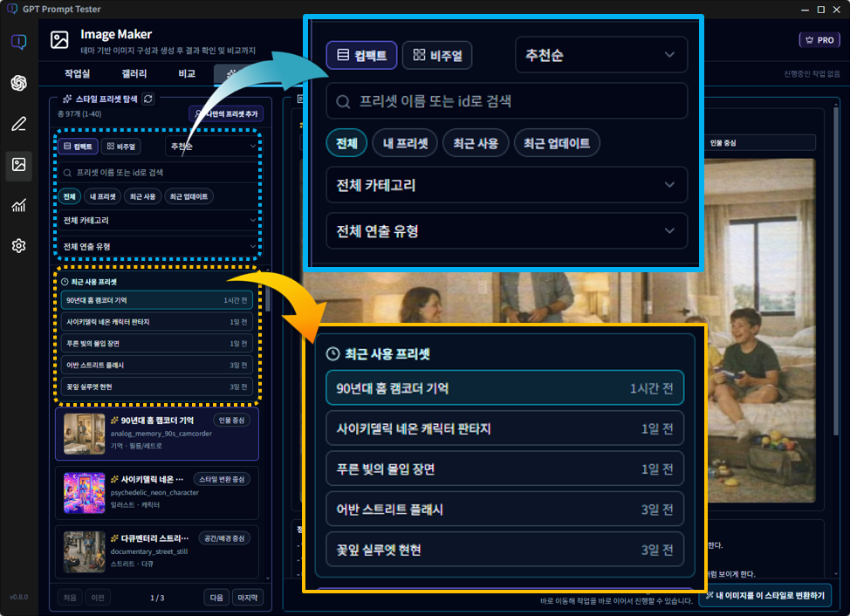
Task: Switch to the 비교 tab
Action: coord(187,74)
